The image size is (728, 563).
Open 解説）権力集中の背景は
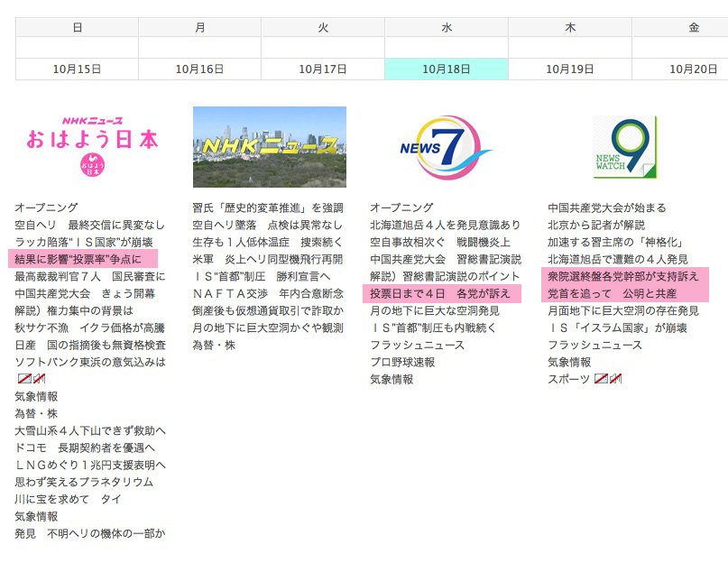(x=74, y=310)
